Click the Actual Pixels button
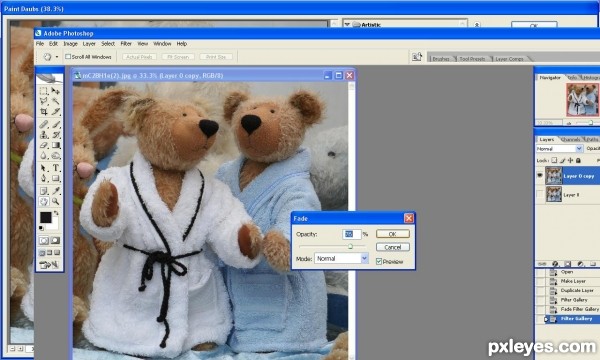The image size is (600, 360). pos(139,57)
